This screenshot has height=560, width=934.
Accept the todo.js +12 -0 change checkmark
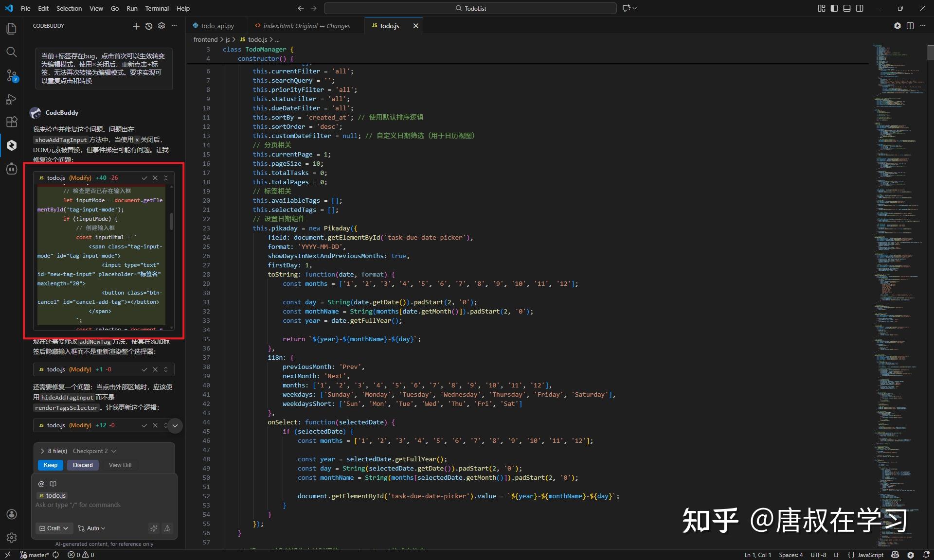tap(144, 425)
